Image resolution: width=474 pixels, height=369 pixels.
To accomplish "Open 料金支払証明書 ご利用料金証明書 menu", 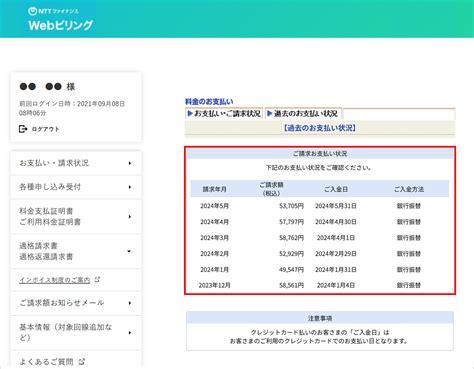I will pyautogui.click(x=76, y=217).
